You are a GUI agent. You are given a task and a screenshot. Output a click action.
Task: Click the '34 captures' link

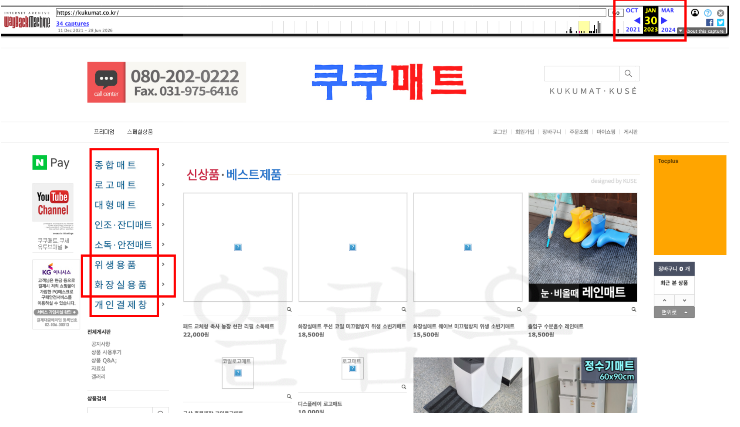pos(73,24)
